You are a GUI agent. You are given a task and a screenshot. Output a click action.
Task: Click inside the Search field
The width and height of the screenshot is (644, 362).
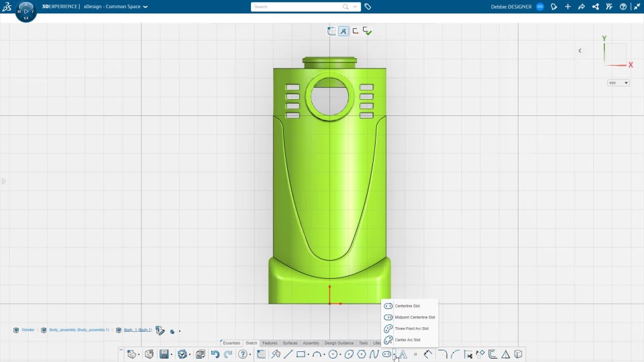pos(295,7)
